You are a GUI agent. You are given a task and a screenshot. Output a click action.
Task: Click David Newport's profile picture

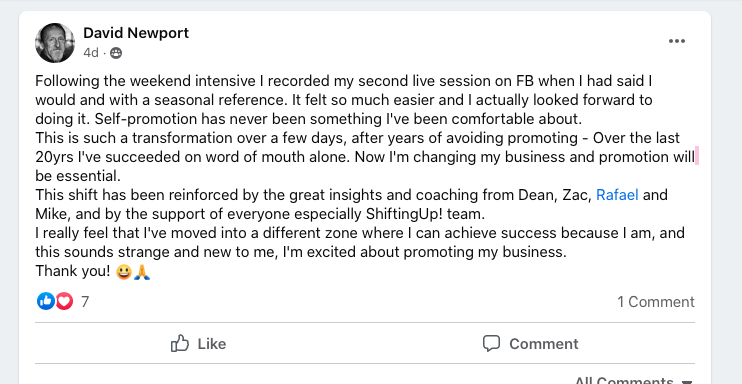click(x=55, y=43)
